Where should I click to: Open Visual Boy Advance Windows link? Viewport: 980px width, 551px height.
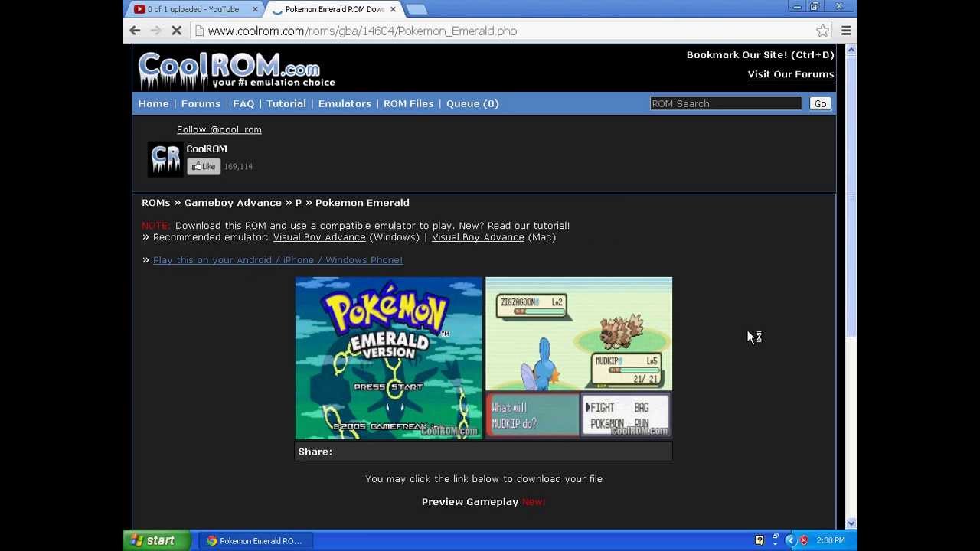(319, 237)
